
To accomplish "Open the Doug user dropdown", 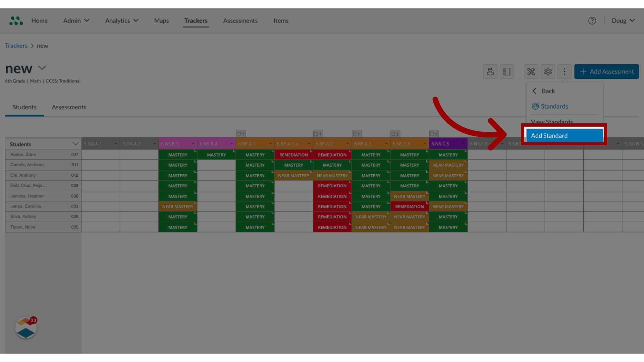I will click(623, 21).
